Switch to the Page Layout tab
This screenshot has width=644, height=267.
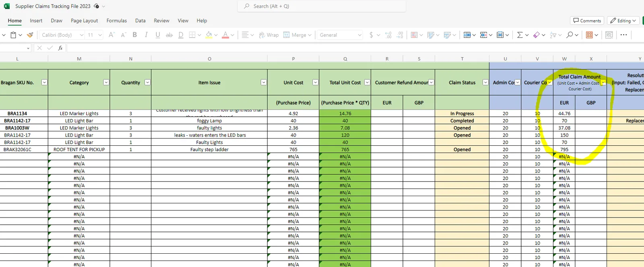pos(84,21)
